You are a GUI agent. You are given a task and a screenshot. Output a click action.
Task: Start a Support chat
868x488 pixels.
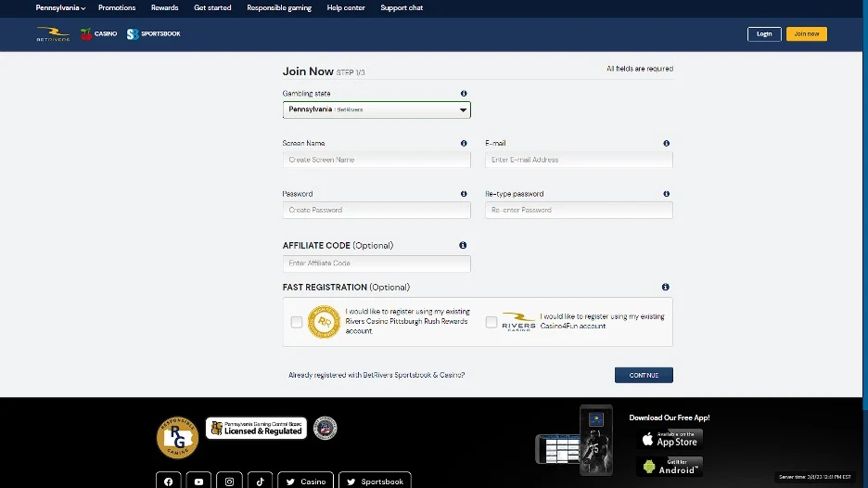[402, 7]
